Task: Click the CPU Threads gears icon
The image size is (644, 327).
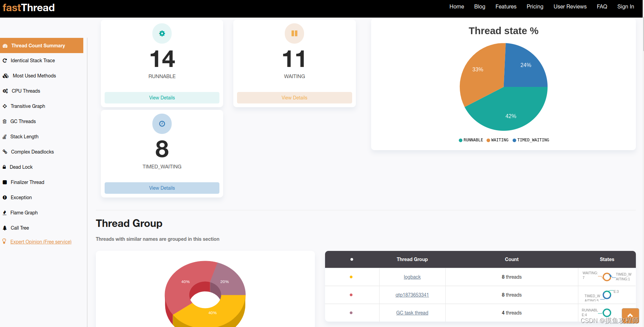Action: click(5, 91)
